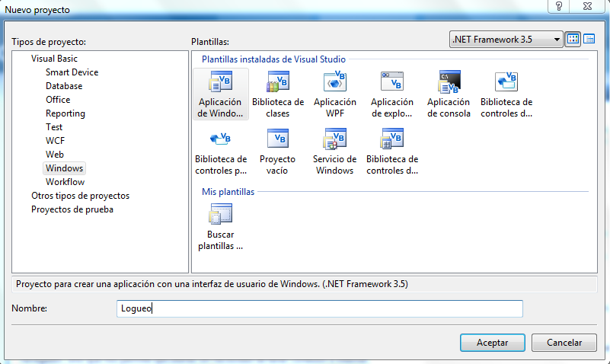Select Servicio de Windows template

(334, 152)
